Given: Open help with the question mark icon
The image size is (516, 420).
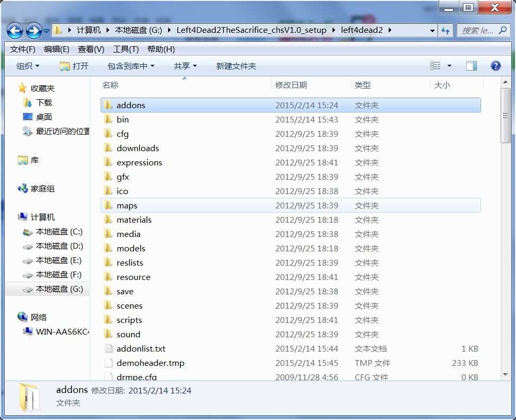Looking at the screenshot, I should point(496,66).
